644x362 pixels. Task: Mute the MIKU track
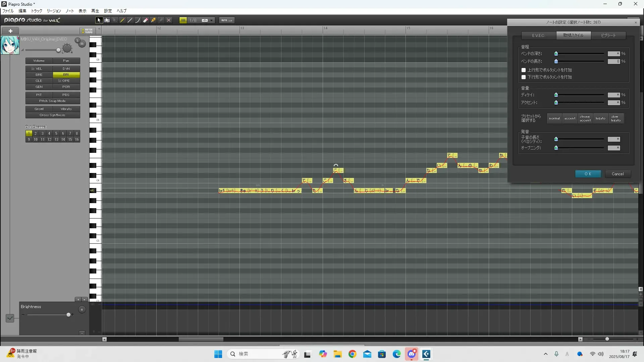click(82, 44)
